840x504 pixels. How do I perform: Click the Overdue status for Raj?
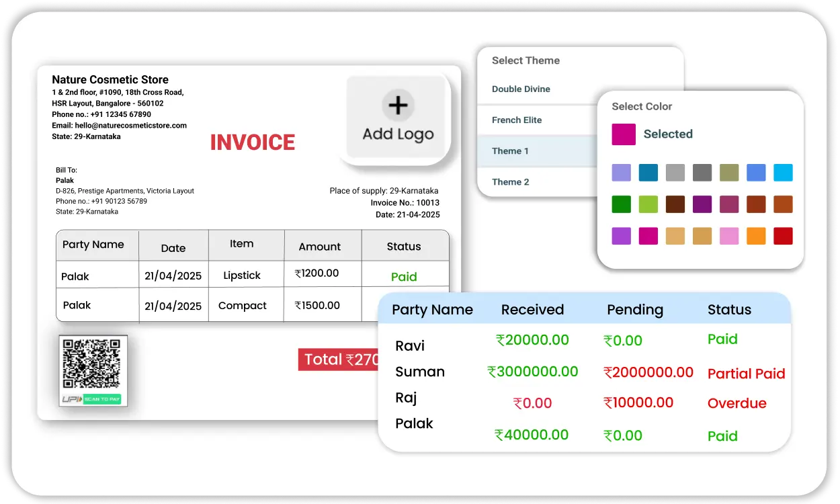tap(737, 403)
